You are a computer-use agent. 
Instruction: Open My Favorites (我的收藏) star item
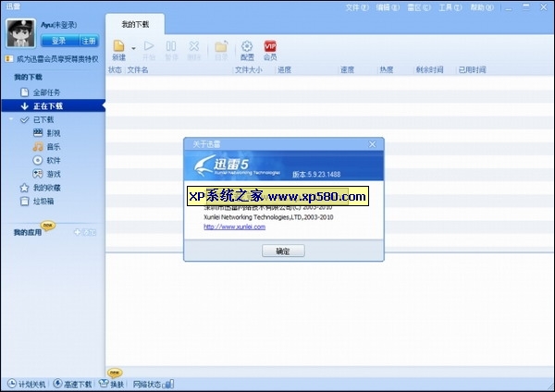click(25, 188)
